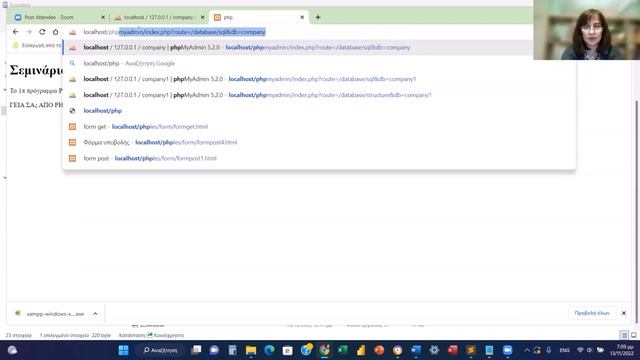640x360 pixels.
Task: Select the localhost/php Google search suggestion
Action: pyautogui.click(x=319, y=63)
